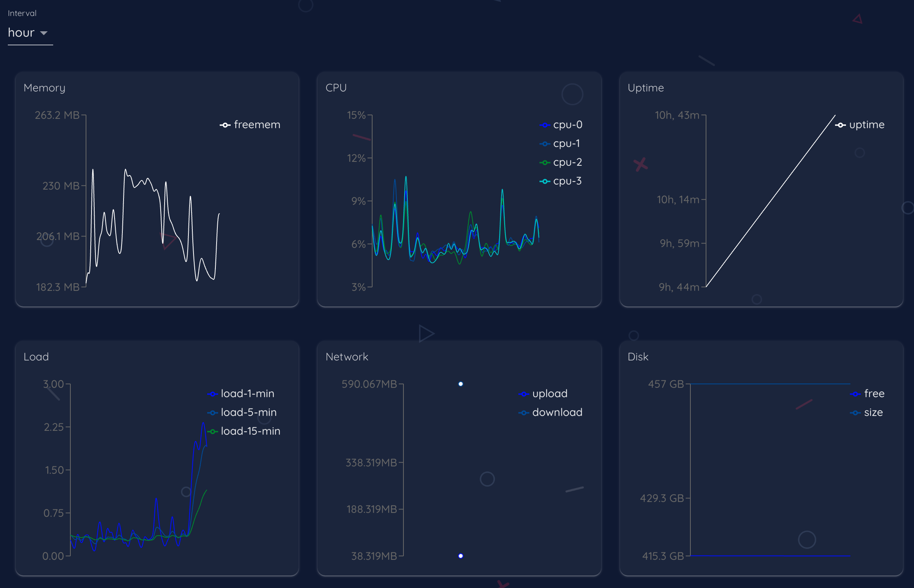Click the upload legend marker icon

point(524,394)
